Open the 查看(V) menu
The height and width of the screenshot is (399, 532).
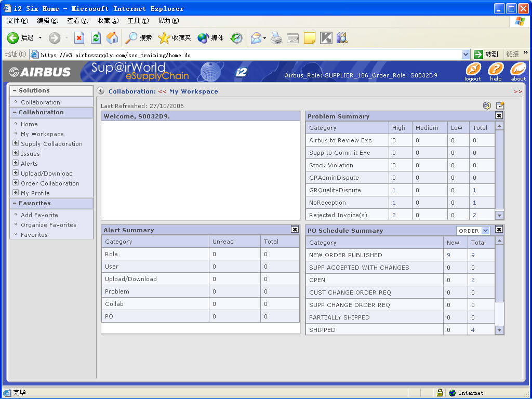pyautogui.click(x=78, y=21)
